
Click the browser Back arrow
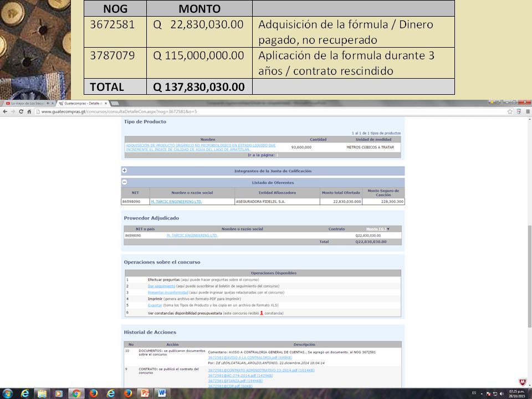[5, 111]
